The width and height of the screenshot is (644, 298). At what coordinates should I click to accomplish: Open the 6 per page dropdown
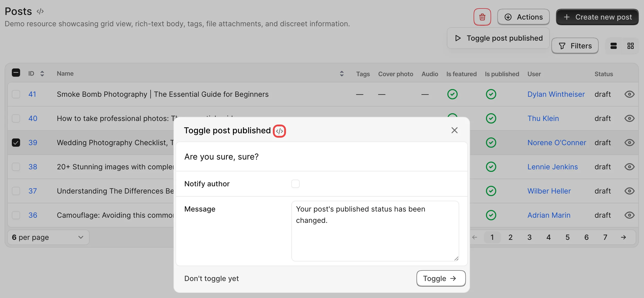pos(48,237)
